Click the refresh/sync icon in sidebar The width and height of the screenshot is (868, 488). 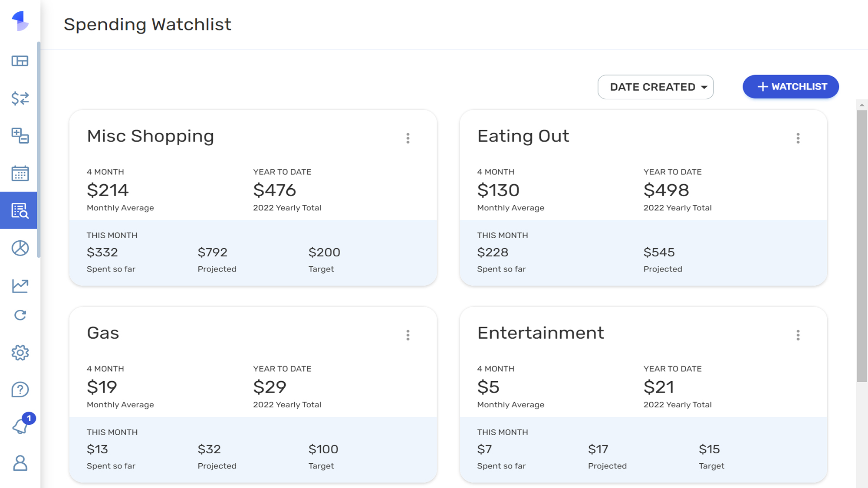coord(20,314)
